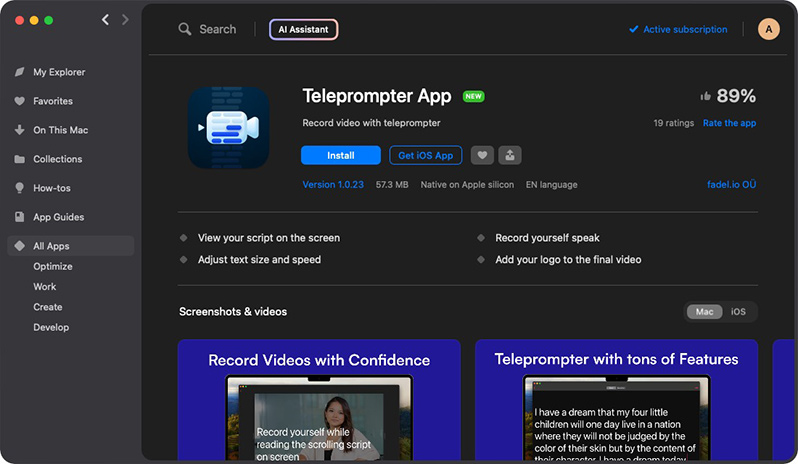Click Adjust text size and speed
This screenshot has width=798, height=464.
pyautogui.click(x=259, y=260)
